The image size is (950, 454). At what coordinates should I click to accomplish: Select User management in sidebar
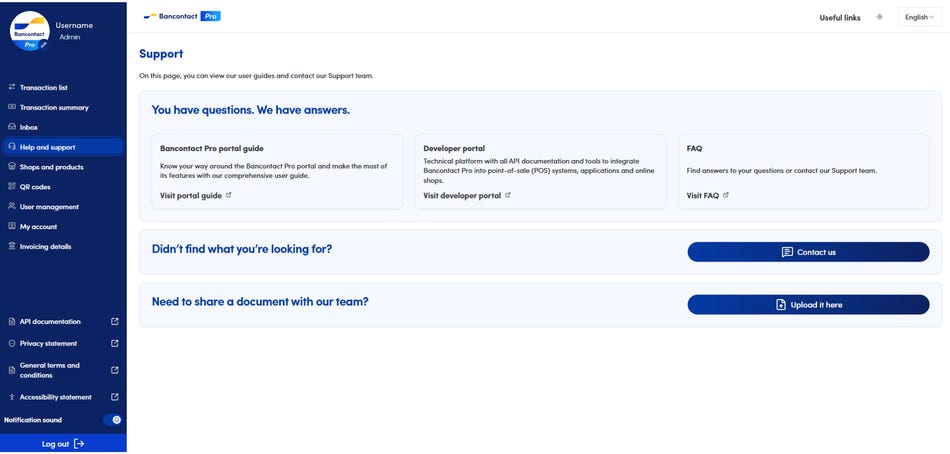coord(49,207)
